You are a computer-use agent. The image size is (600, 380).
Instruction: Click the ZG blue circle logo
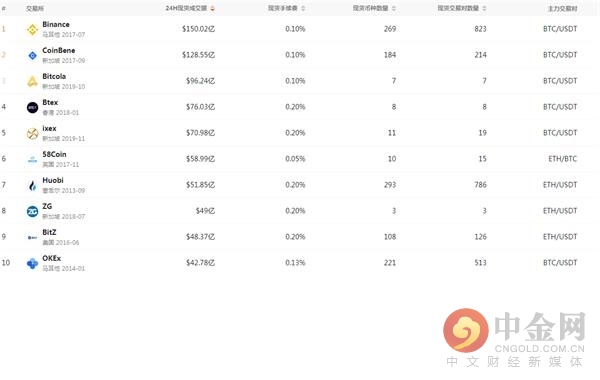(32, 211)
